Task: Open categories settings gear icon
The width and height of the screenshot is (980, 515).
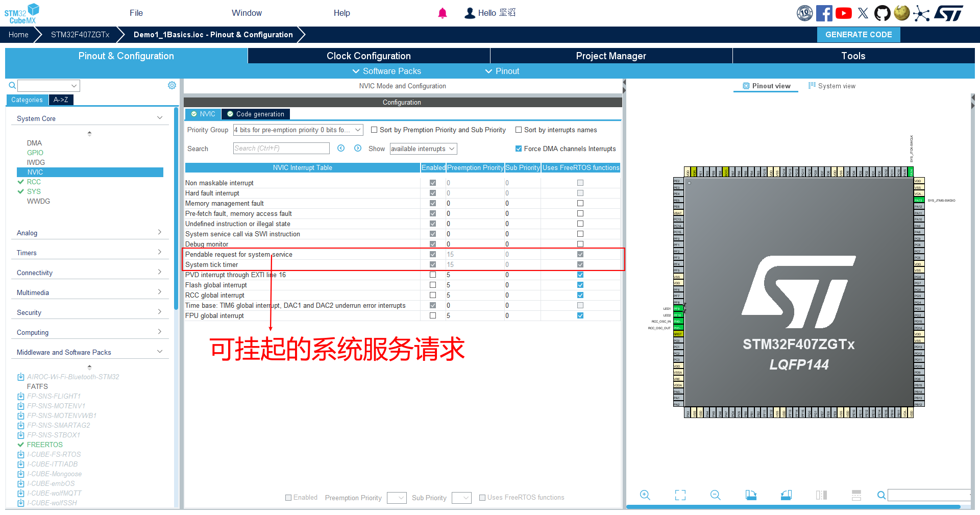Action: (172, 85)
